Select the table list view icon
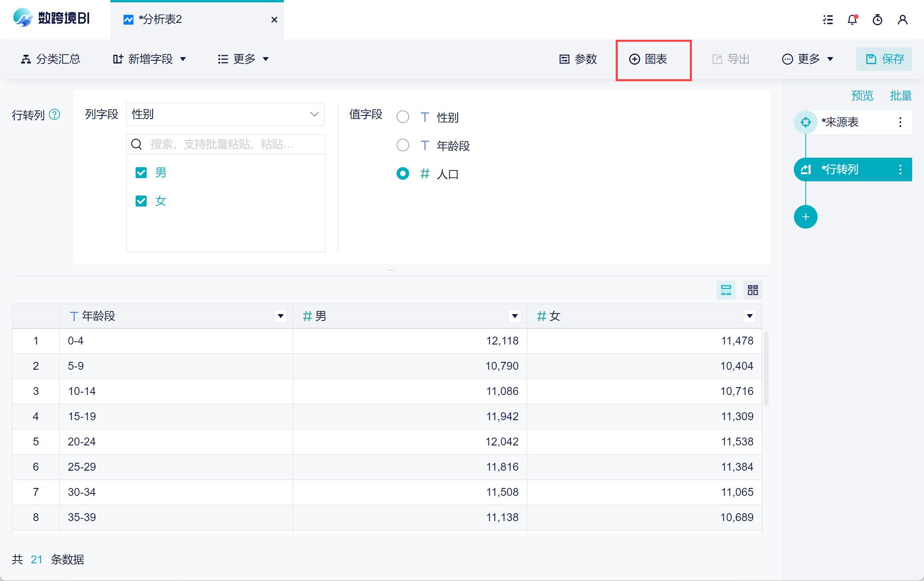 point(726,290)
